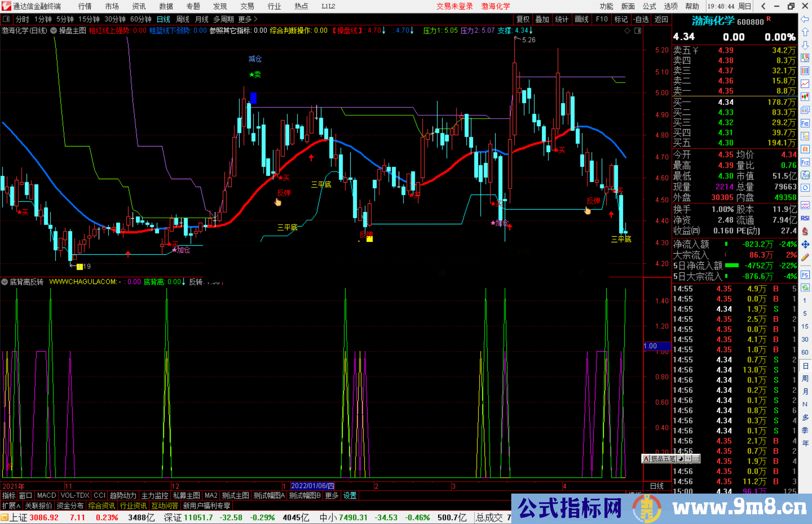The width and height of the screenshot is (812, 524).
Task: Expand the 扩展 panel at bottom left
Action: click(11, 506)
